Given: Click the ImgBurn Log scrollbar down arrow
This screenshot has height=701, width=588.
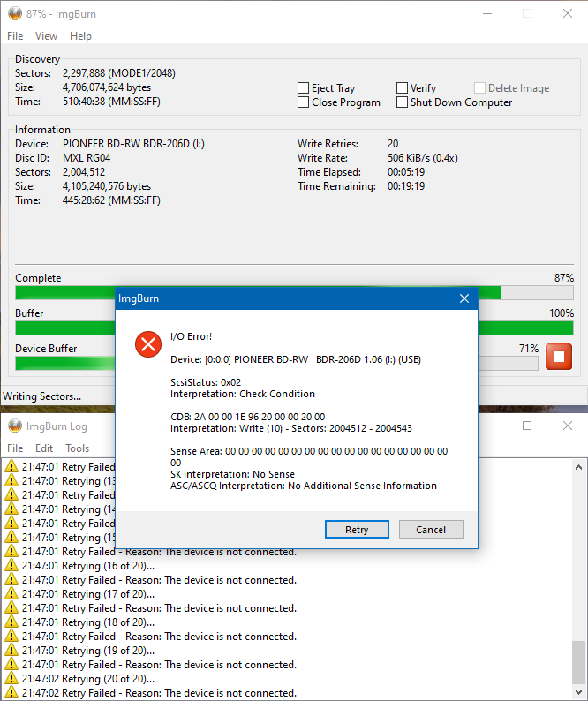Looking at the screenshot, I should (578, 692).
